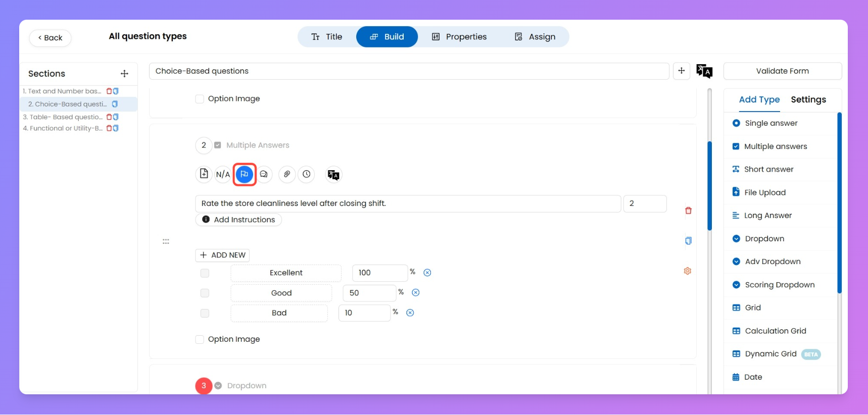Tick the checkbox next to Good
The image size is (868, 415).
205,293
